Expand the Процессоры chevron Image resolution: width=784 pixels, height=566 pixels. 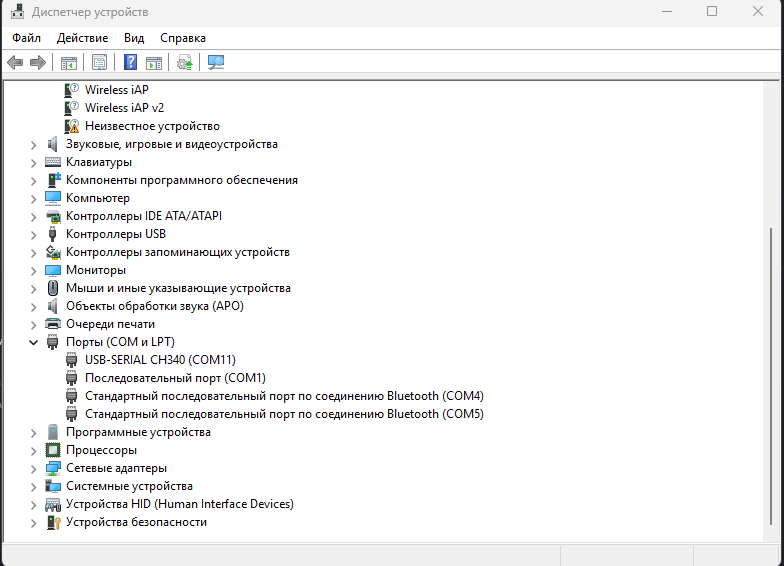coord(34,451)
